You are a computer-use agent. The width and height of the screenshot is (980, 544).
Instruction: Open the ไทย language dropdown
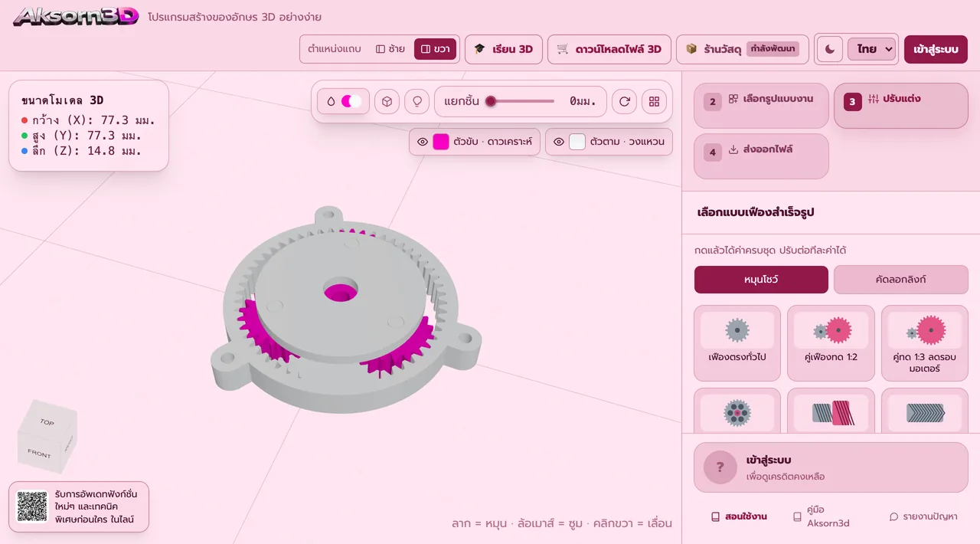point(871,49)
